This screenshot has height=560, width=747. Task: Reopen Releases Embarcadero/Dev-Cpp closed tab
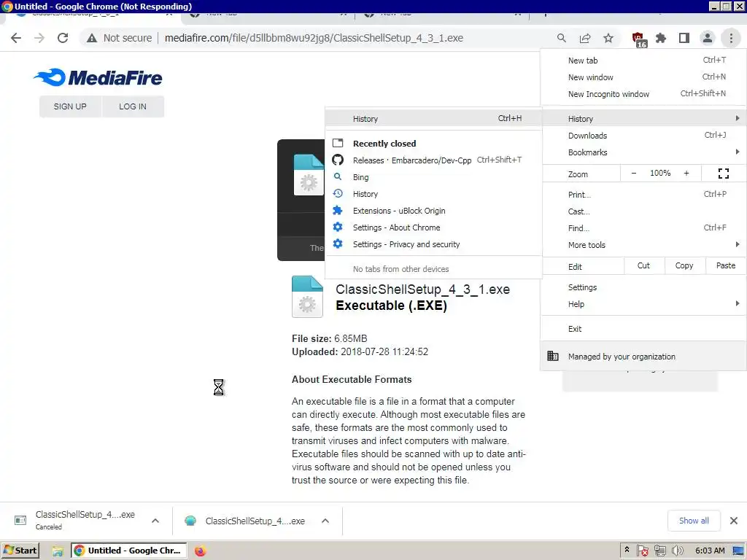point(433,160)
